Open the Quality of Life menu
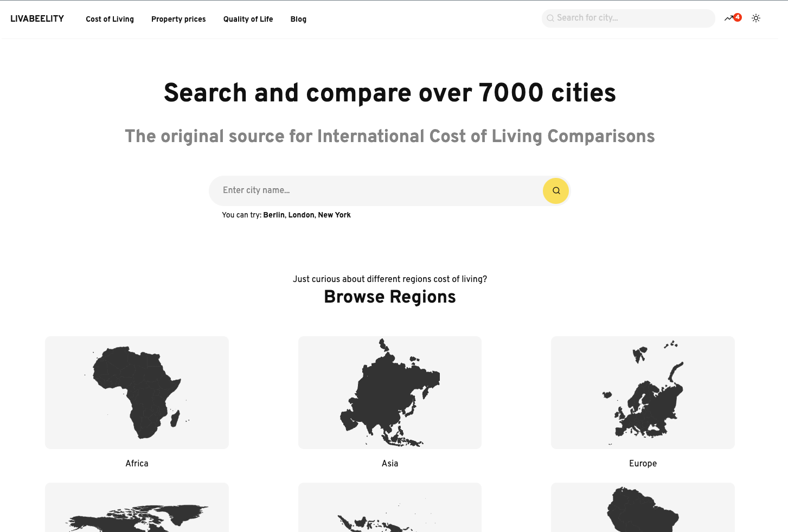788x532 pixels. tap(248, 19)
